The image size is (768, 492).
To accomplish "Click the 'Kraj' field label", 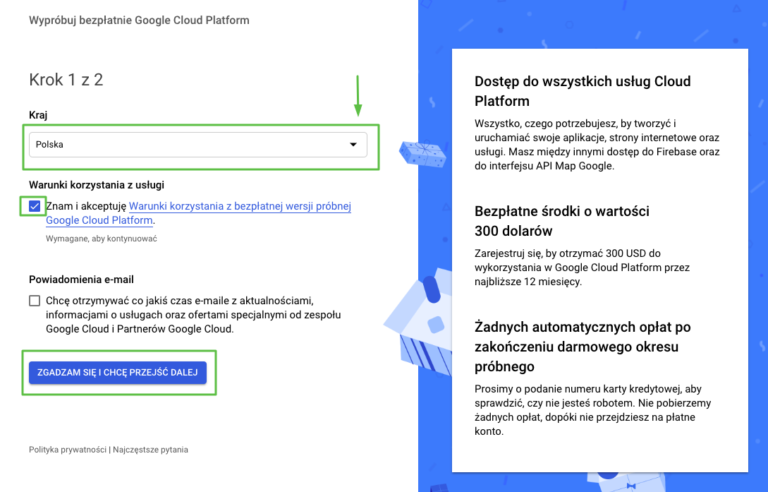I will pos(39,117).
